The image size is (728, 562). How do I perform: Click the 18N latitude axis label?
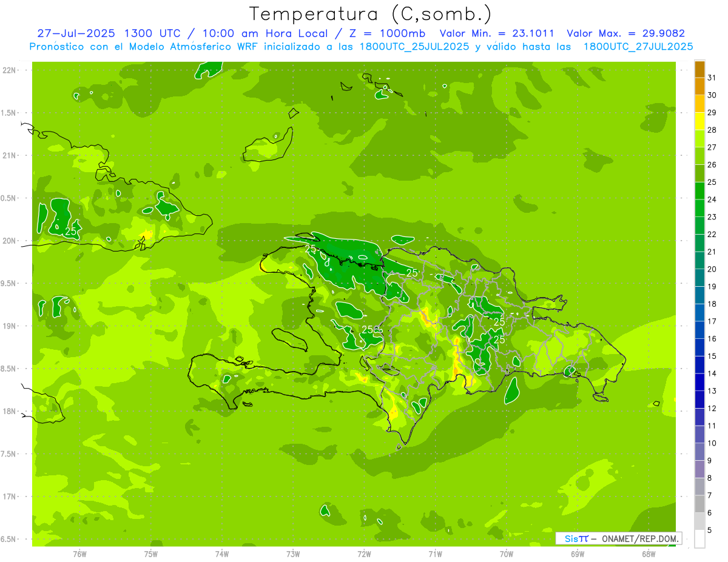pyautogui.click(x=9, y=412)
